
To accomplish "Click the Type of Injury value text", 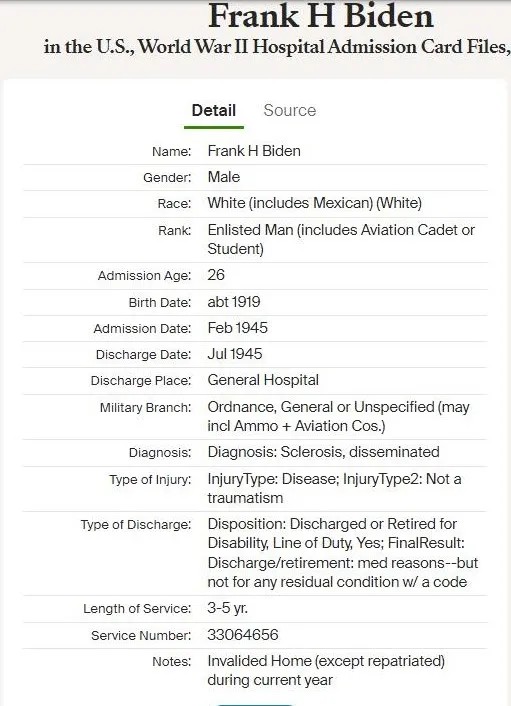I will (334, 488).
